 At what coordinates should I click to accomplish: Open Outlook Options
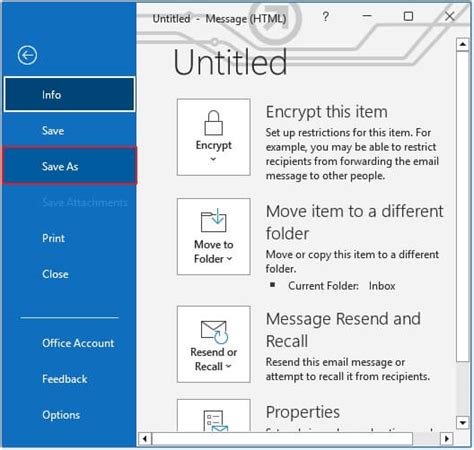[70, 415]
